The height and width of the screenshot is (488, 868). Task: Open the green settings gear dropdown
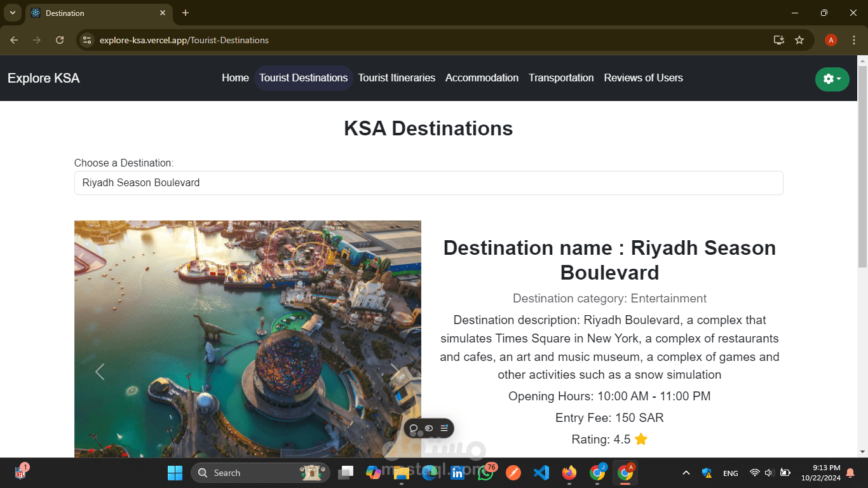832,79
